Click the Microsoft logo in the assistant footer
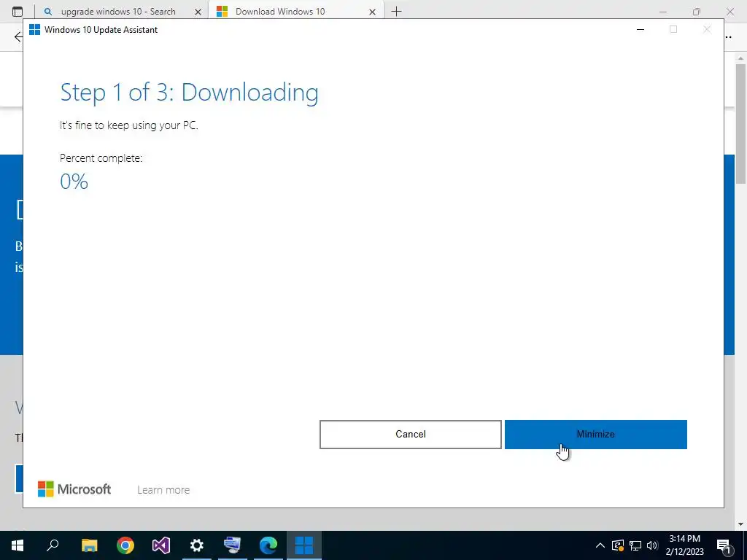Screen dimensions: 747x560 (x=74, y=489)
